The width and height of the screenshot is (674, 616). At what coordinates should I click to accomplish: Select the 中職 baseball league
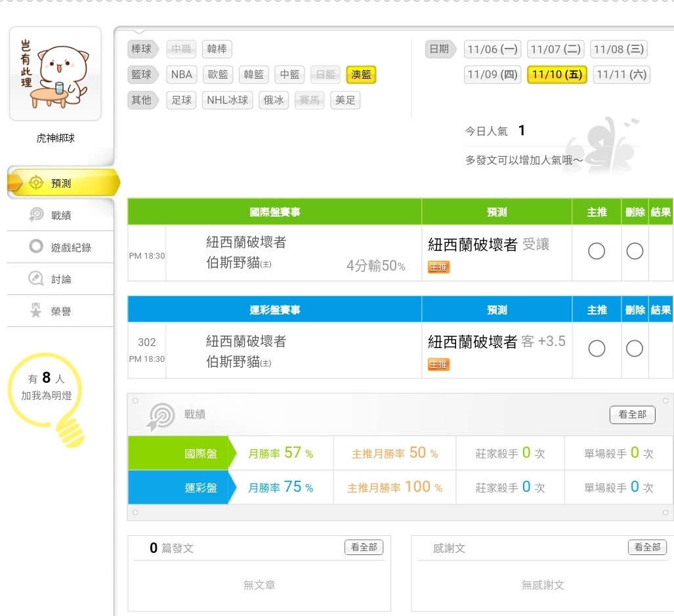click(x=181, y=49)
